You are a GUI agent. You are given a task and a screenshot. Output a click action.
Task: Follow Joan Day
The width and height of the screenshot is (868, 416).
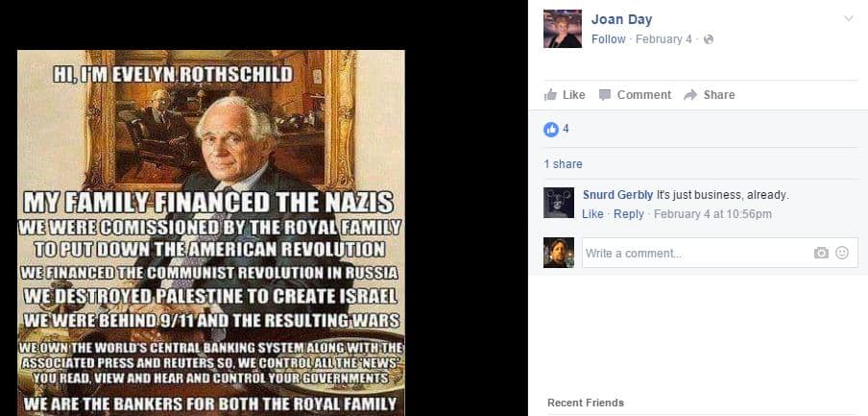(609, 39)
